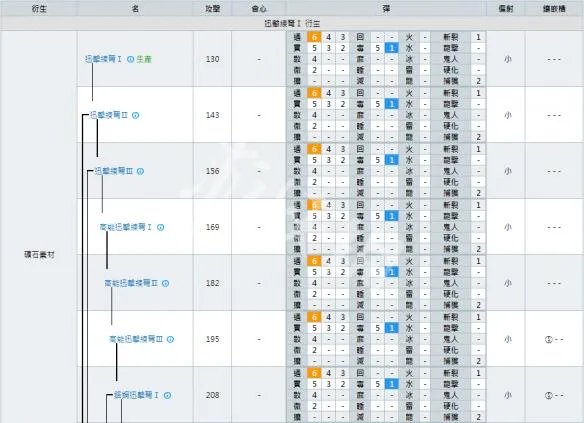Screen dimensions: 584x423
Task: Click the info icon in the 208 attack row
Action: [168, 395]
